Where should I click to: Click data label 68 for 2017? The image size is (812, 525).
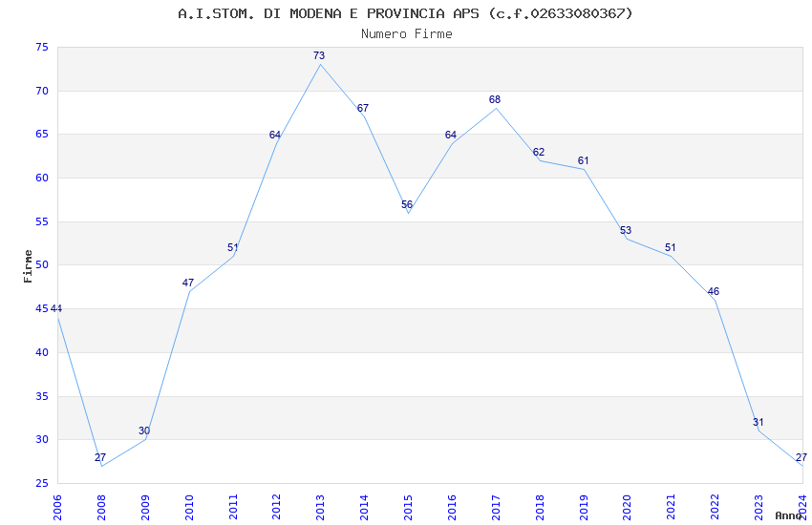[x=495, y=100]
